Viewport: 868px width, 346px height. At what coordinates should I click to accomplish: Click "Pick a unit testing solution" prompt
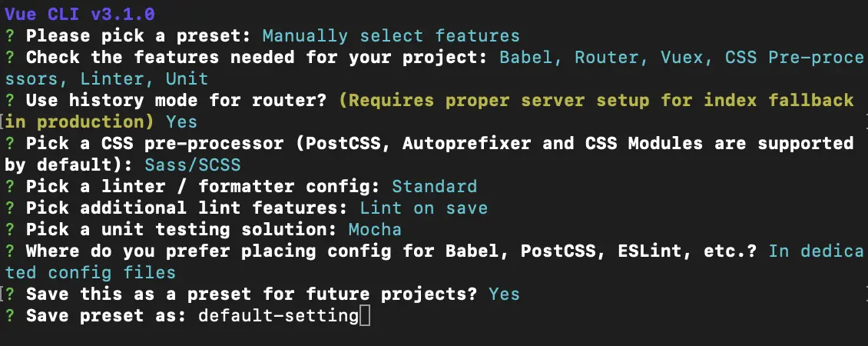[x=181, y=229]
